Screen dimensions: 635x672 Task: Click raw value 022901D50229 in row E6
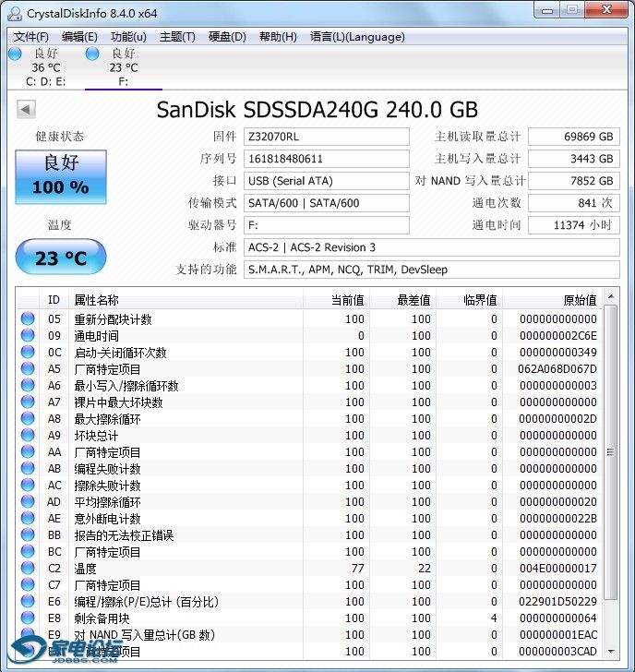(557, 601)
